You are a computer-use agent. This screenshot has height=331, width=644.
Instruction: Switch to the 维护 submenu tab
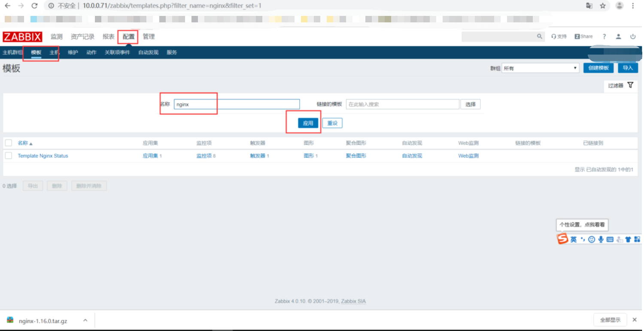[73, 52]
